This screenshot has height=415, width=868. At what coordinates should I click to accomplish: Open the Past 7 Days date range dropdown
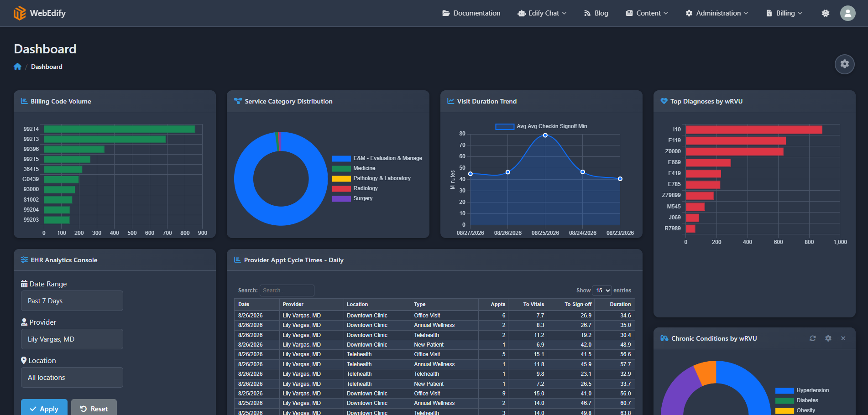[x=72, y=301]
